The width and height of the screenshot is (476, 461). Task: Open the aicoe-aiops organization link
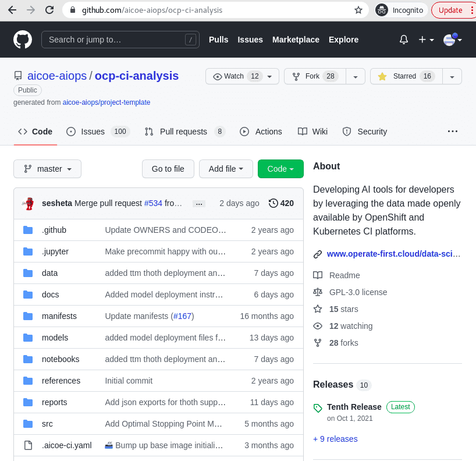tap(57, 76)
